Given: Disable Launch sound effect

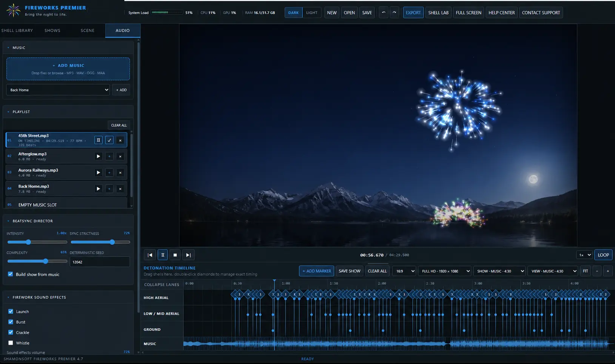Looking at the screenshot, I should (11, 312).
